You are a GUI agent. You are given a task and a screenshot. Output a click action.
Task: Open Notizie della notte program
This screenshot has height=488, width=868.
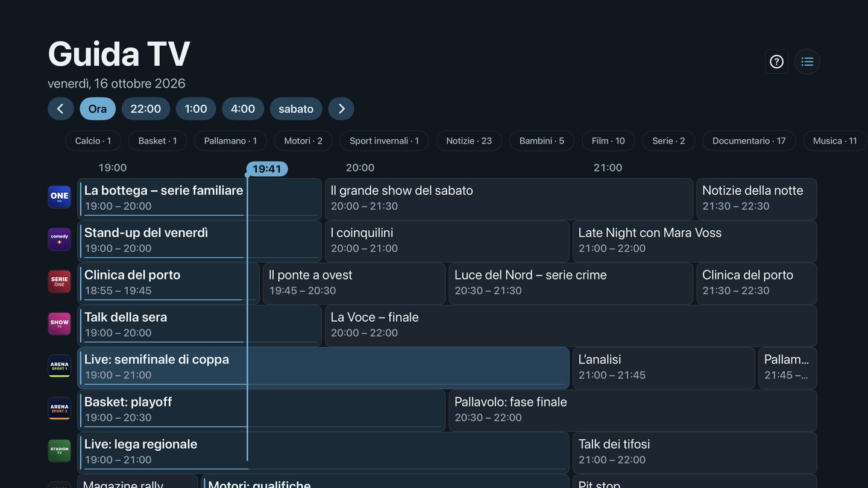click(x=756, y=199)
